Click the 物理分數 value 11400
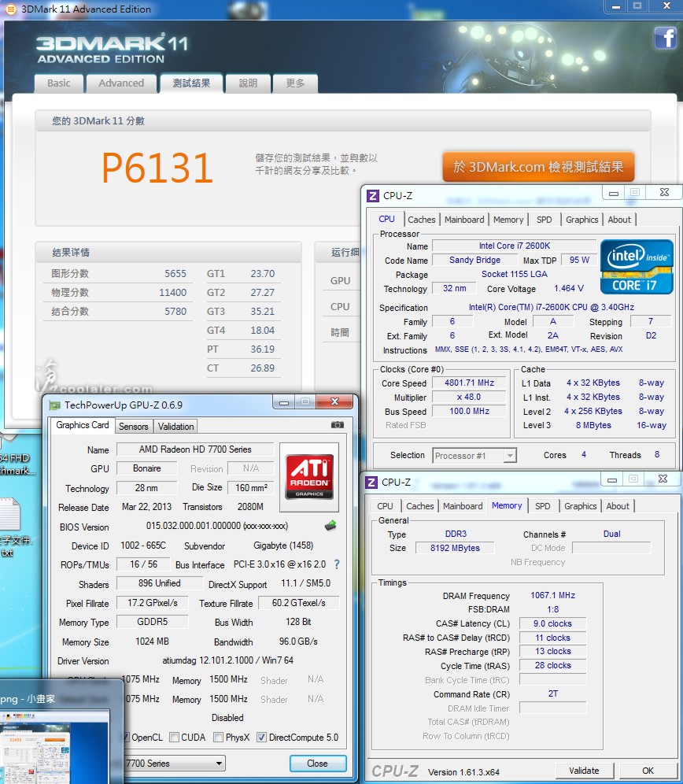 click(172, 293)
